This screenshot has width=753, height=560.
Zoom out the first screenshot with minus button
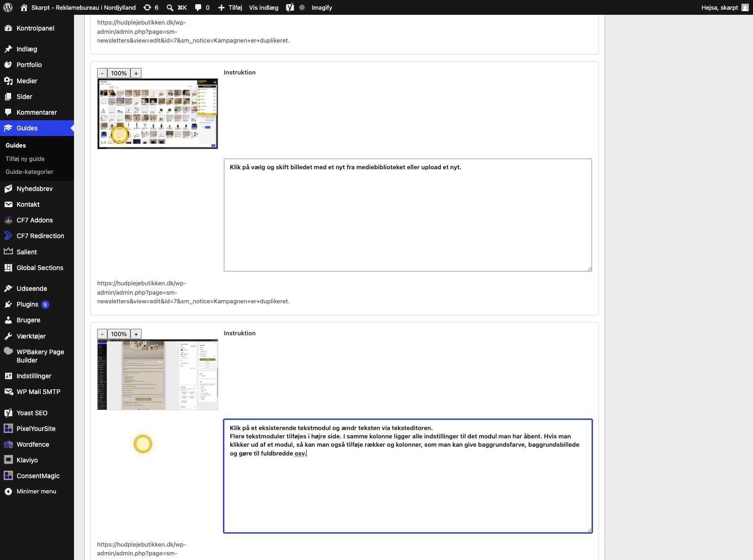(x=102, y=73)
